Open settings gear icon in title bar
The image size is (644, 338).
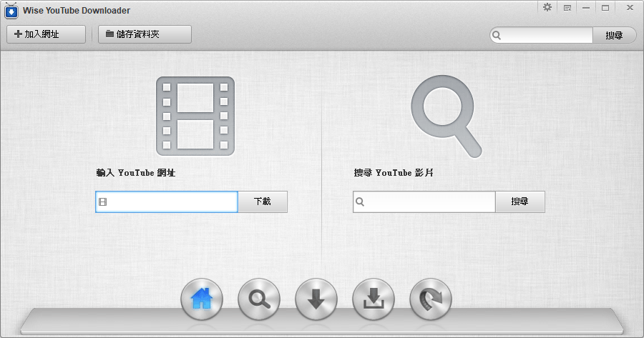[547, 7]
